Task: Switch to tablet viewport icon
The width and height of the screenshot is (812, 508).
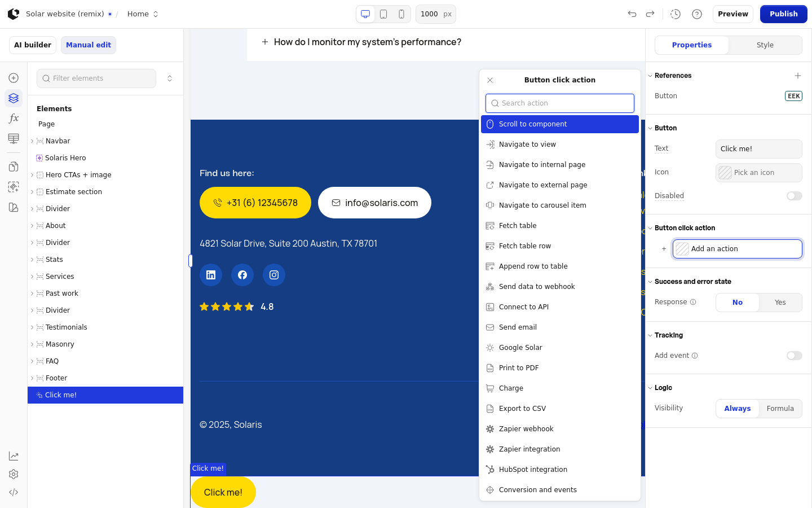Action: (x=383, y=14)
